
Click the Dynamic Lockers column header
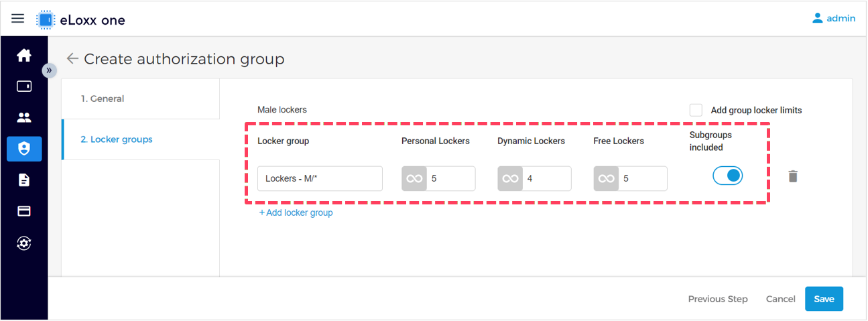(531, 141)
